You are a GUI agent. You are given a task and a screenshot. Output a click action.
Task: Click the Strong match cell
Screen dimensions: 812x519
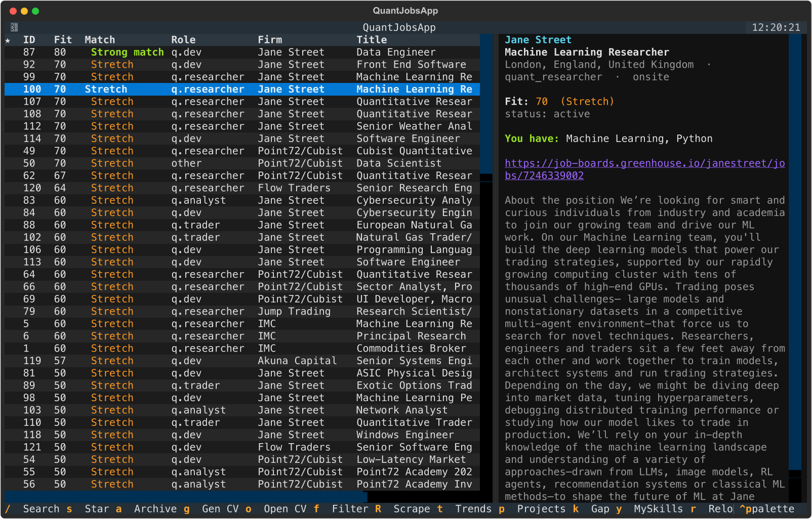[x=128, y=52]
